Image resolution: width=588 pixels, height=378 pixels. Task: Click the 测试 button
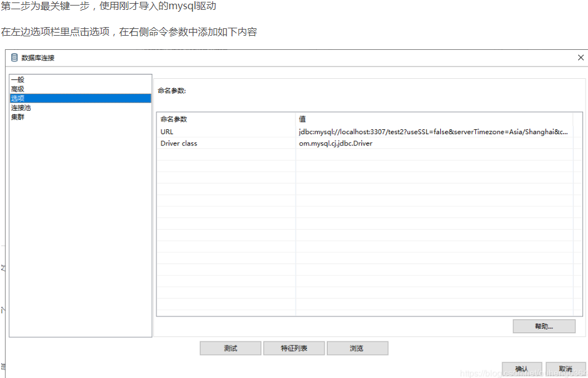(231, 348)
